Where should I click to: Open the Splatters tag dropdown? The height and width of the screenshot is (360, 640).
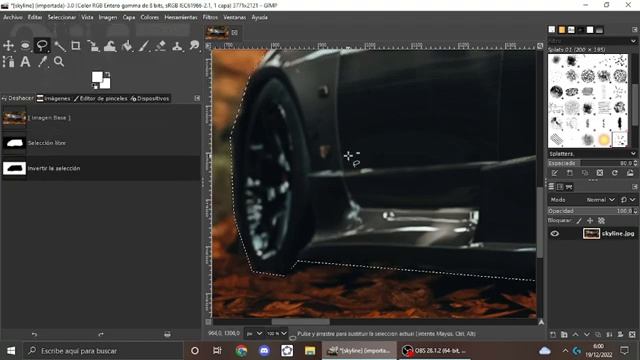(x=633, y=154)
